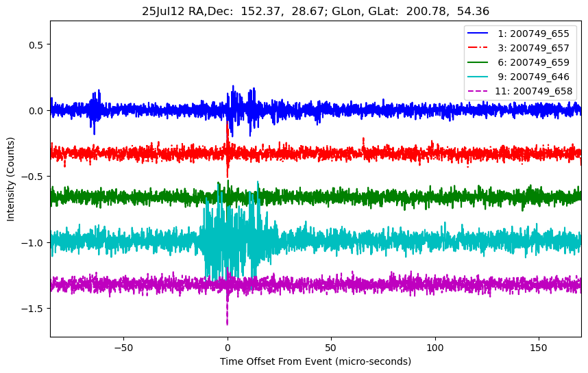Click y-axis tick label 0.0
Viewport: 588px width, 373px height.
[x=36, y=111]
